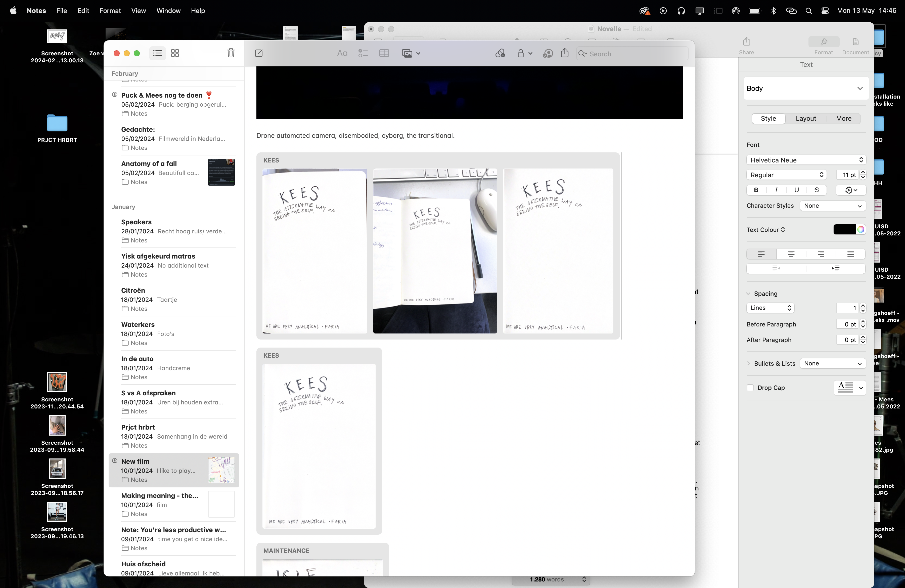Image resolution: width=905 pixels, height=588 pixels.
Task: Click the checklist icon in Notes toolbar
Action: click(x=363, y=53)
